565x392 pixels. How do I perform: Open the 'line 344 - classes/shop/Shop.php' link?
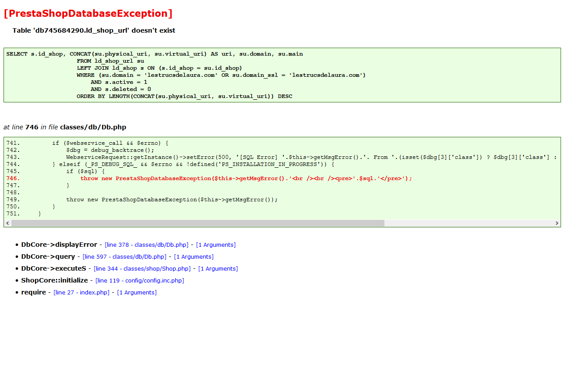pyautogui.click(x=142, y=268)
